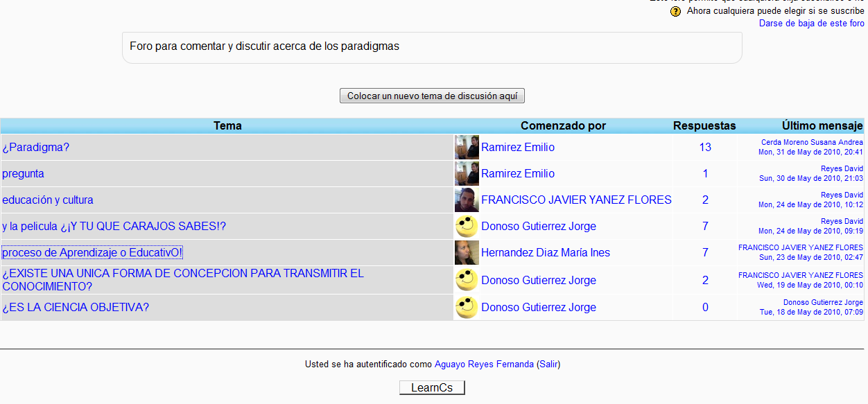Viewport: 868px width, 404px height.
Task: Click Ramirez Emilio's avatar in pregunta row
Action: (467, 174)
